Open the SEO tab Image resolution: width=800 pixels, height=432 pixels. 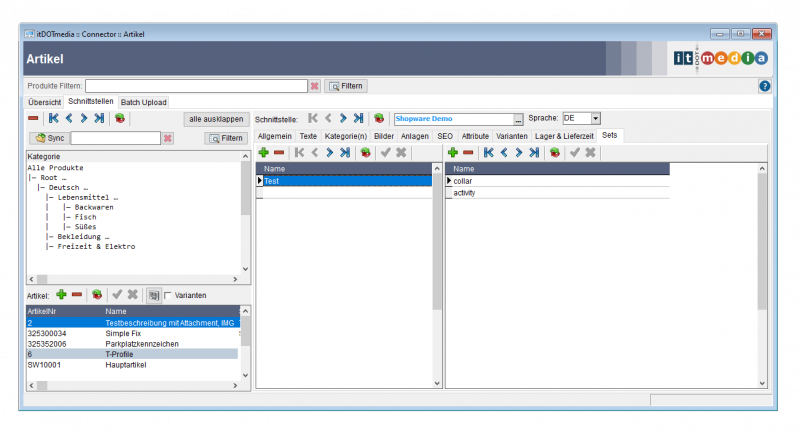445,135
